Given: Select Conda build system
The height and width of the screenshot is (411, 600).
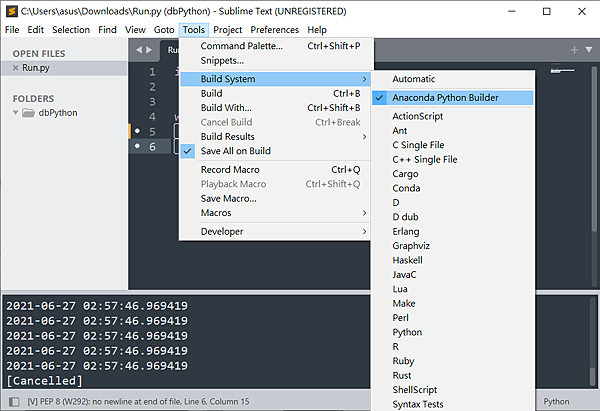Looking at the screenshot, I should pyautogui.click(x=453, y=188).
